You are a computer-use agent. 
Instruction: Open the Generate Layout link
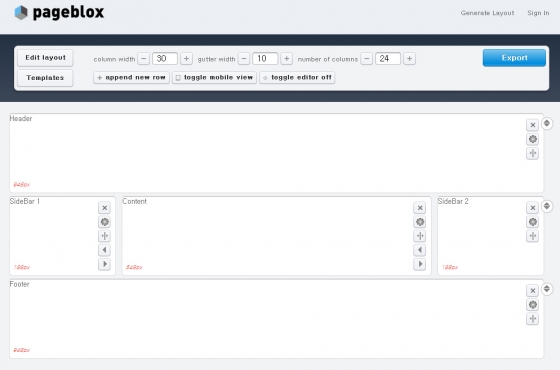click(x=487, y=13)
